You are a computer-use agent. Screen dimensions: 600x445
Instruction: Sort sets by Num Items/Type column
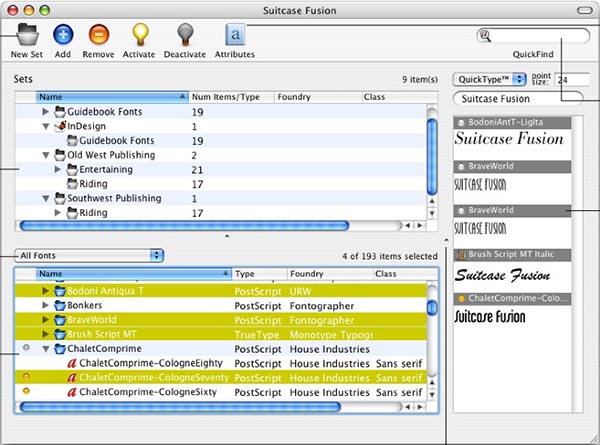pyautogui.click(x=228, y=97)
